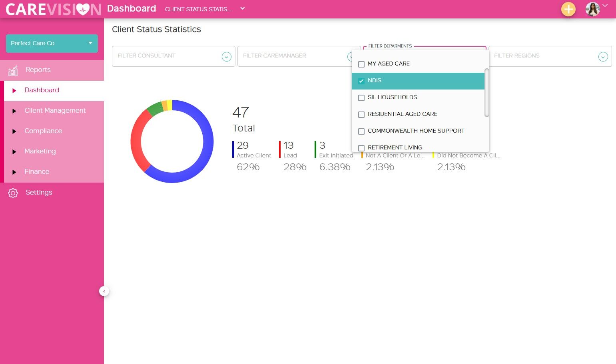This screenshot has width=616, height=364.
Task: Open the Perfect Care Co company dropdown
Action: 52,43
